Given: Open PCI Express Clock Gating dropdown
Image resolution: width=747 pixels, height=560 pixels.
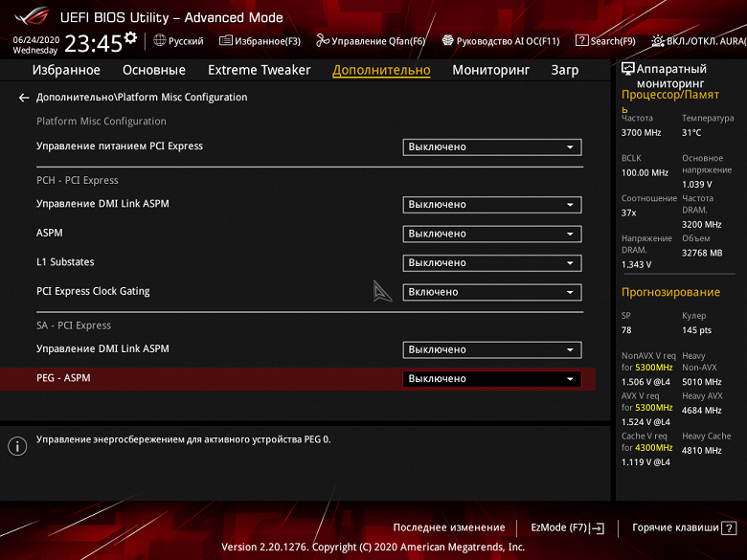Looking at the screenshot, I should point(492,292).
